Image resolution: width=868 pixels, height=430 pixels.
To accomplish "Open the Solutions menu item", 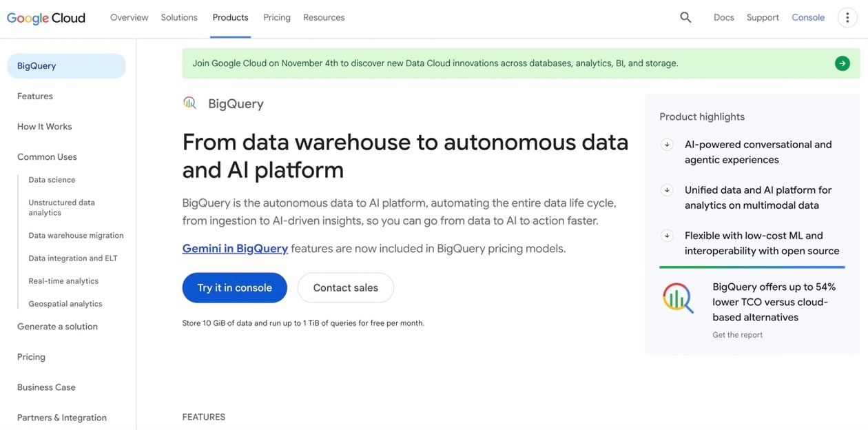I will pos(179,17).
